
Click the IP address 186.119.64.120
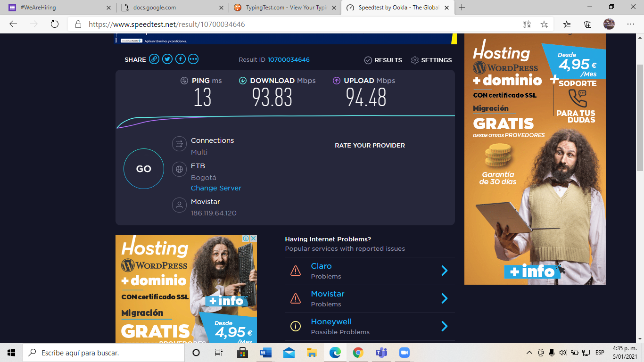click(214, 214)
